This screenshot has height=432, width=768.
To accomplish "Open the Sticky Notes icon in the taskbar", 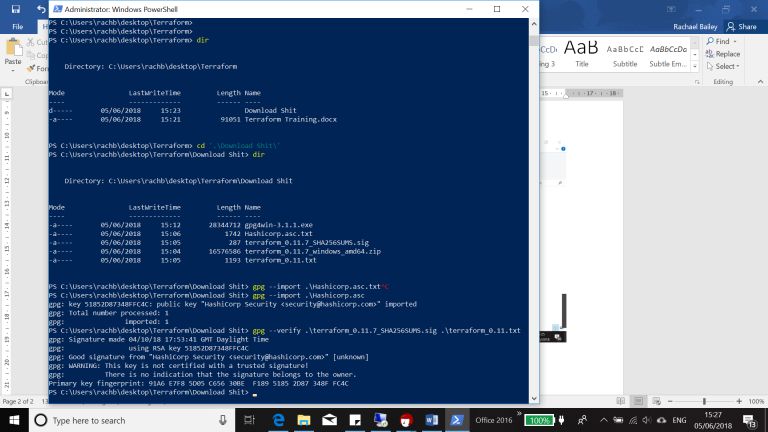I will pyautogui.click(x=355, y=420).
